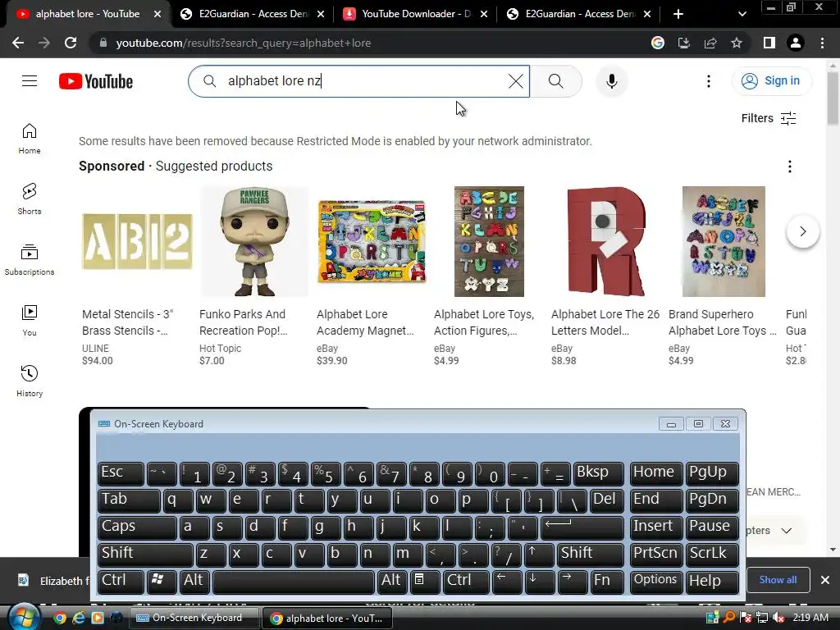Open YouTube settings three-dot menu
Viewport: 840px width, 630px height.
coord(708,81)
